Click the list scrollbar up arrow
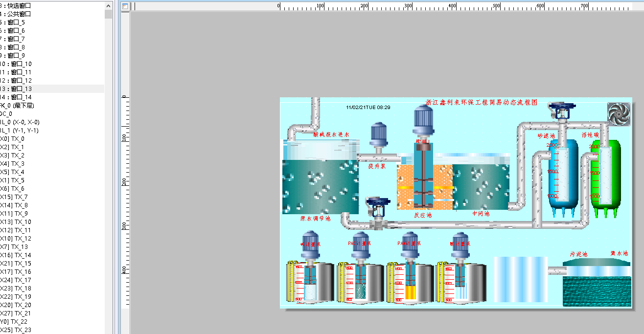 (x=109, y=5)
